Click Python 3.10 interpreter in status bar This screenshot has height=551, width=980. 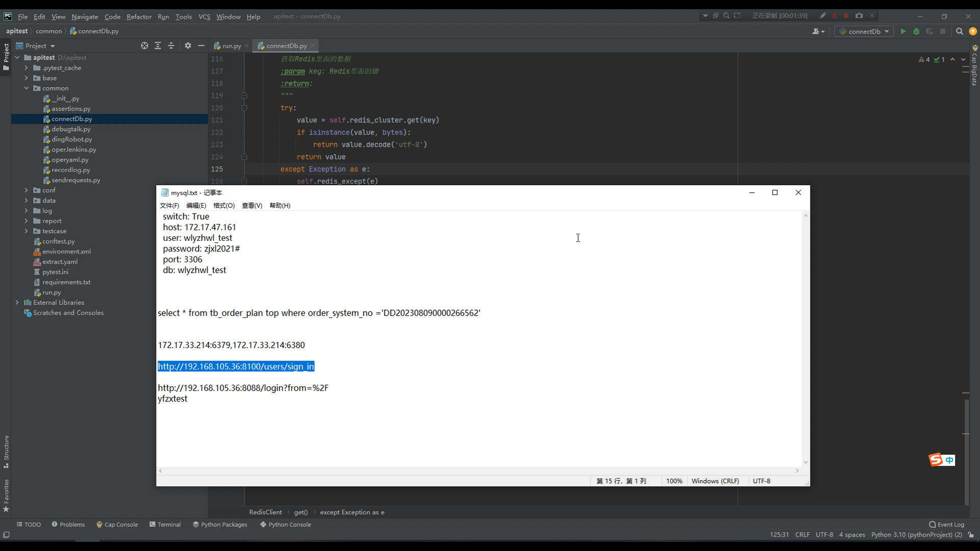pyautogui.click(x=916, y=535)
